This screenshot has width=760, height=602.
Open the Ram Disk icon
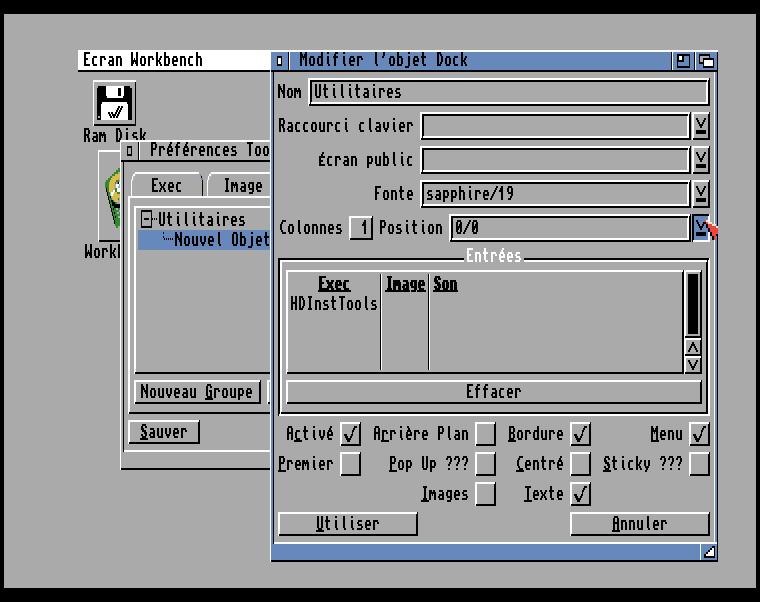pos(115,104)
